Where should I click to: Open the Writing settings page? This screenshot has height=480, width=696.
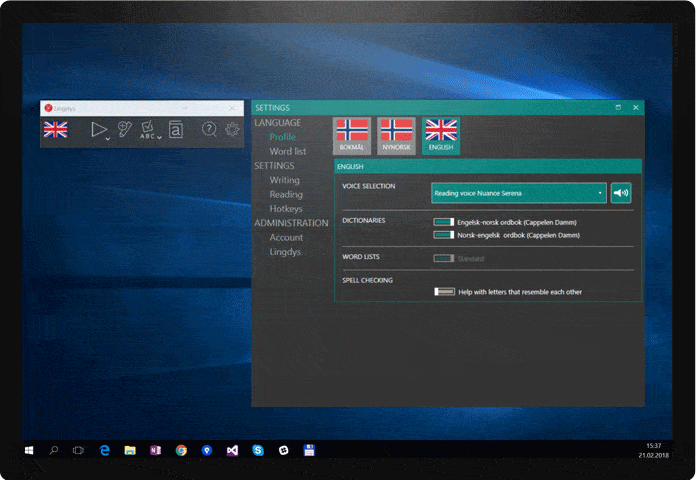tap(285, 180)
